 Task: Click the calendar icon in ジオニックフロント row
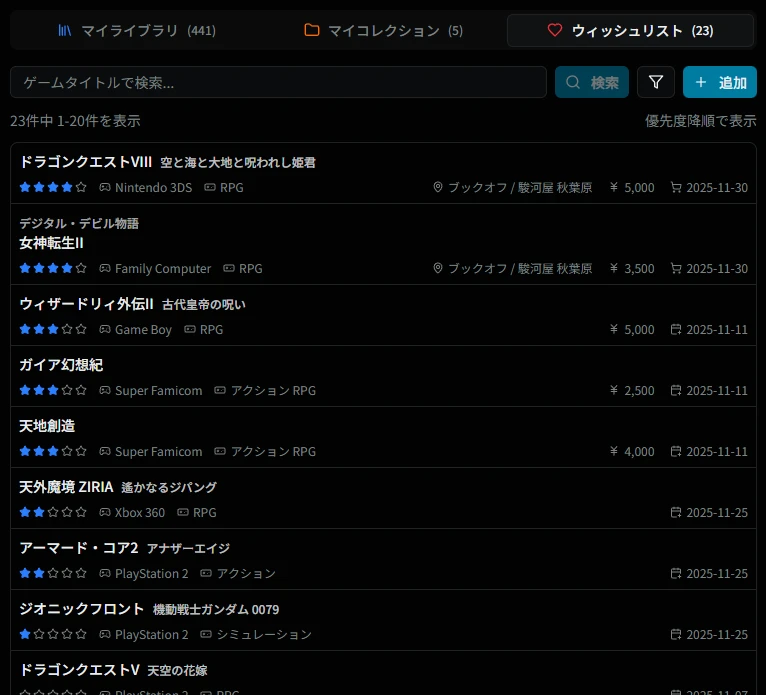pyautogui.click(x=676, y=634)
